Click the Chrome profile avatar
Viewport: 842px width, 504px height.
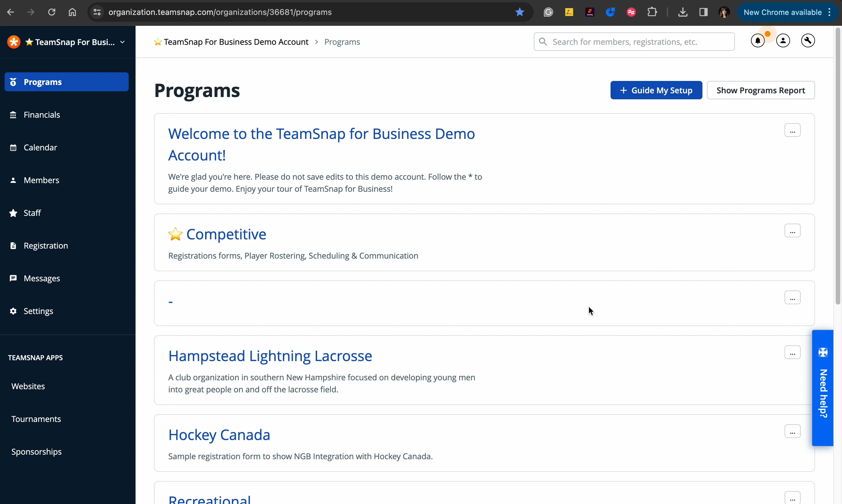[724, 12]
